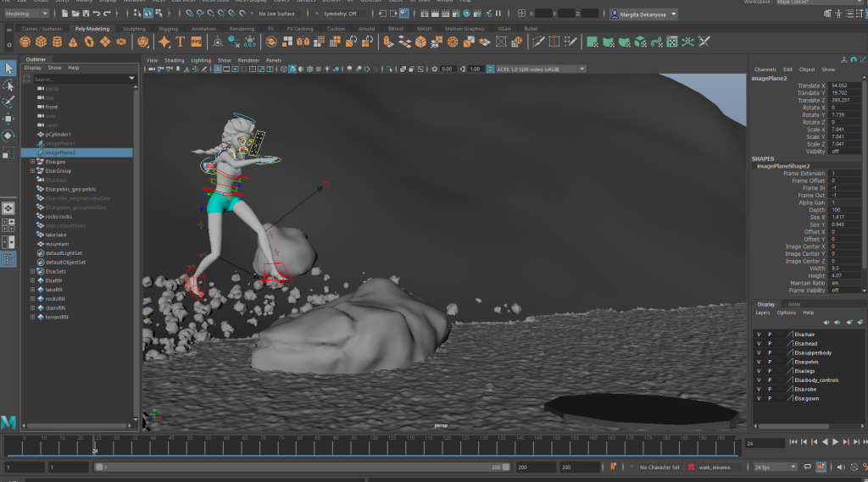868x482 pixels.
Task: Click the layer editor horizontal scrollbar
Action: [x=793, y=426]
